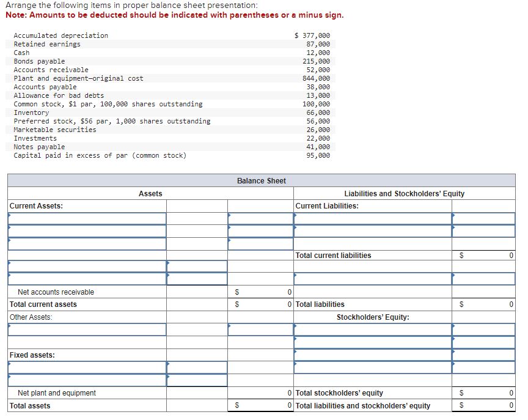Select the Total liabilities and stockholders' equity amount
The width and height of the screenshot is (528, 420).
tap(483, 405)
